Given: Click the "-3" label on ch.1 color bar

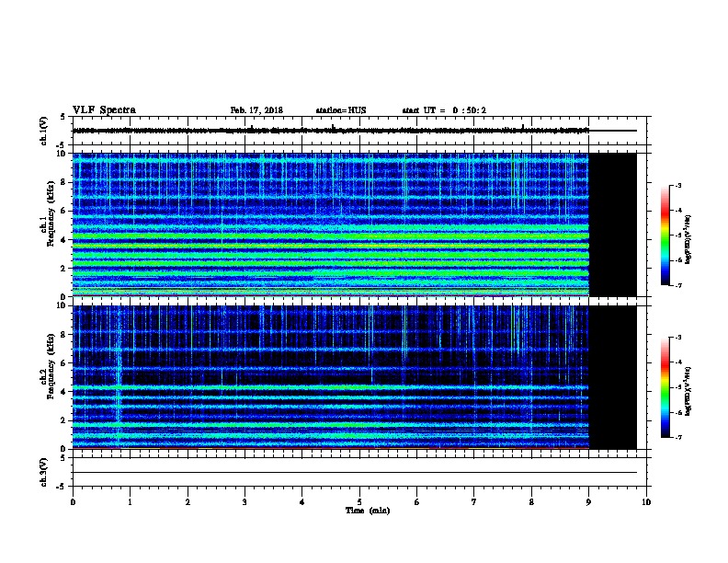Looking at the screenshot, I should [x=677, y=186].
